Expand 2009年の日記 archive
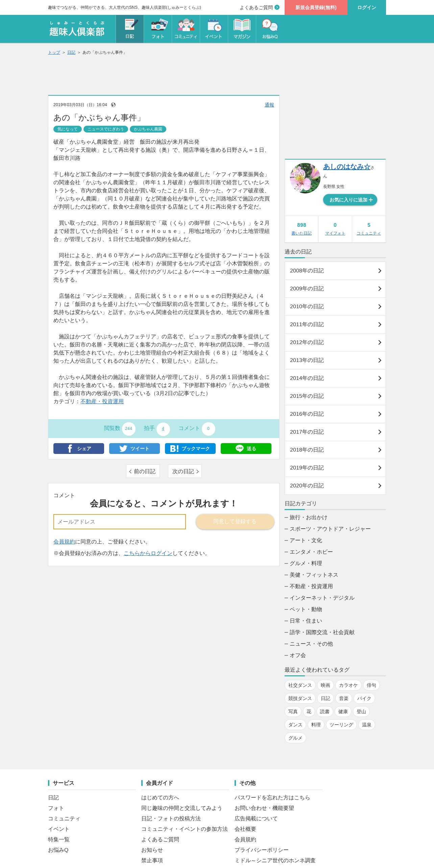The width and height of the screenshot is (434, 868). [x=335, y=289]
